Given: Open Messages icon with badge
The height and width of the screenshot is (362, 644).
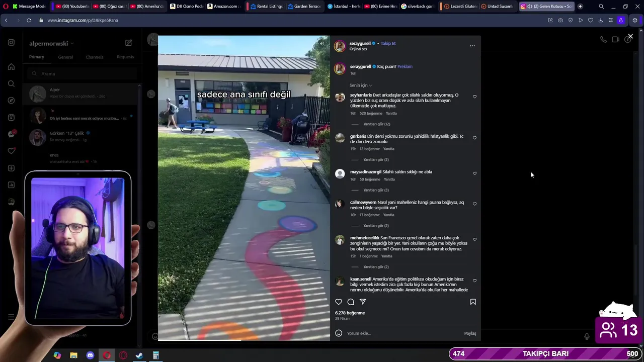Looking at the screenshot, I should click(x=11, y=134).
